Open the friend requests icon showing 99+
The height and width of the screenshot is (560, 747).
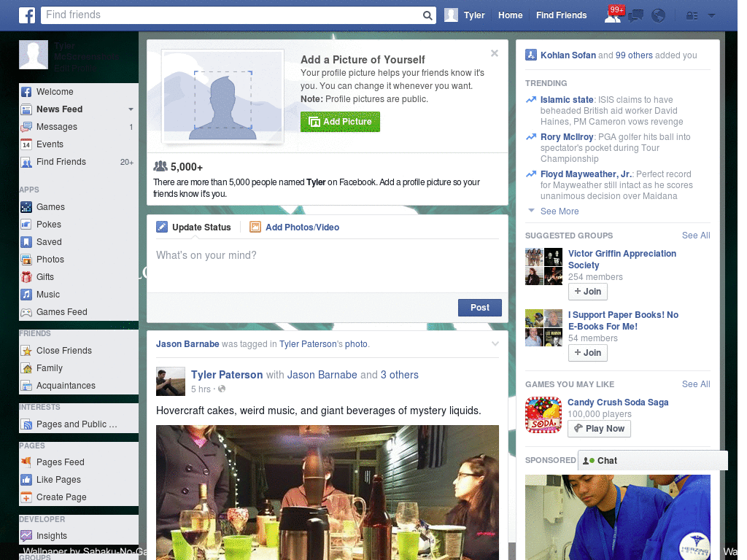pyautogui.click(x=611, y=15)
